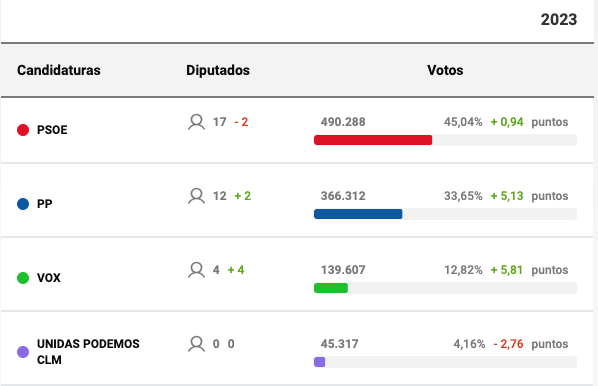Click the Unidas Podemos deputies person icon
The height and width of the screenshot is (386, 598).
click(196, 344)
